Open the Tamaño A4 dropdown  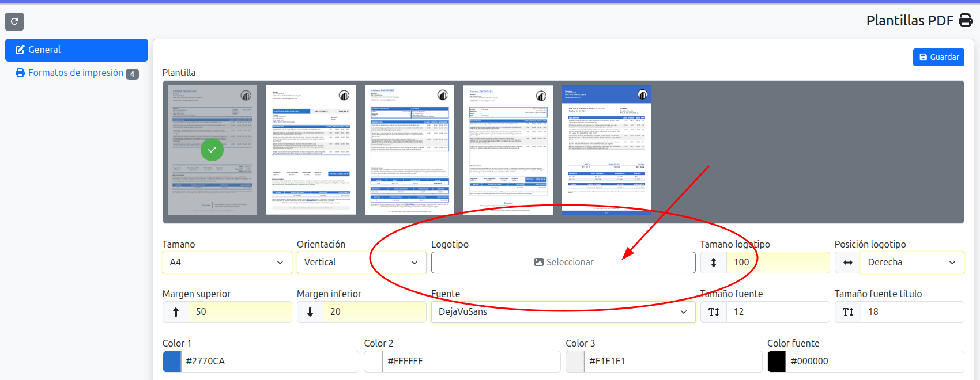[x=227, y=263]
